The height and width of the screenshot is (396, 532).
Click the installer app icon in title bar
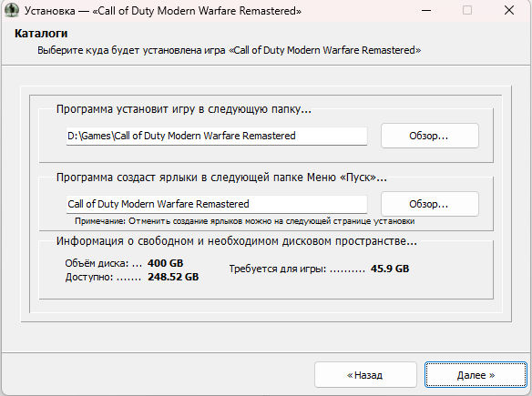[x=12, y=10]
